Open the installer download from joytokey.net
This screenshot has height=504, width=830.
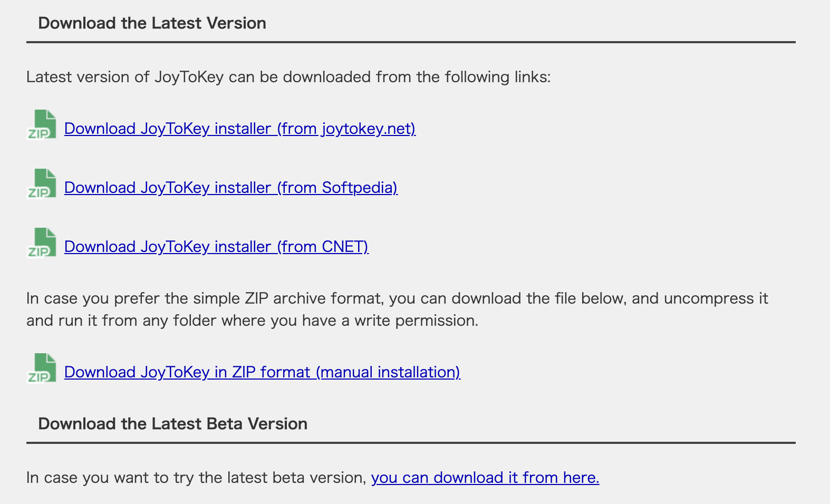[240, 129]
